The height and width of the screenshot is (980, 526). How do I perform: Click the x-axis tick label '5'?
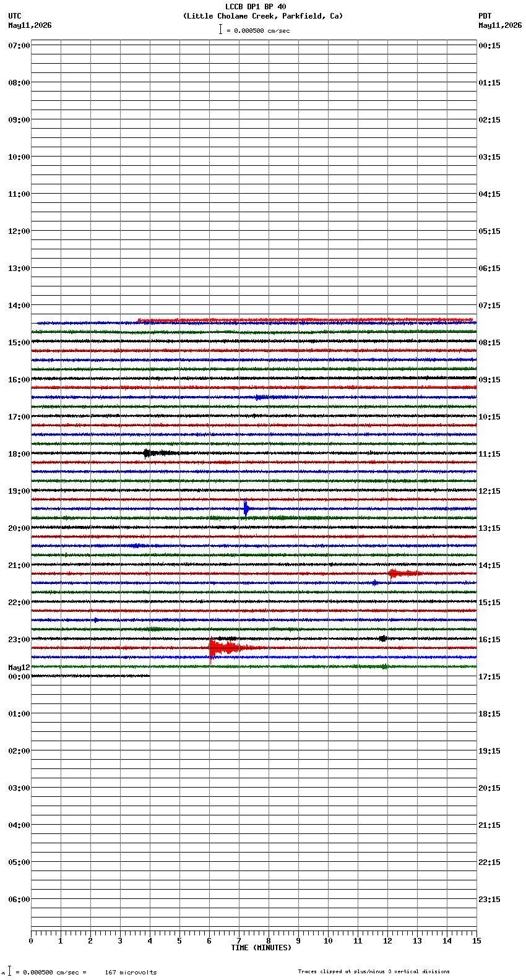[x=179, y=941]
